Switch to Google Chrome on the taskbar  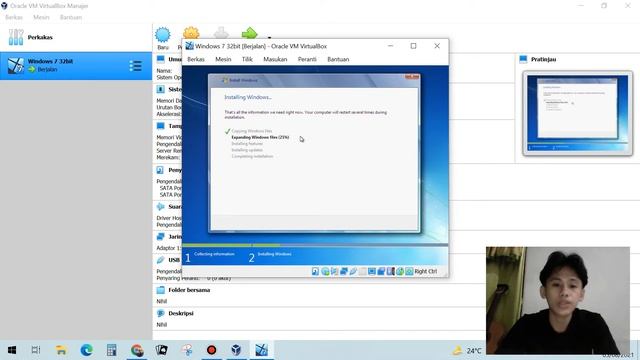(x=137, y=350)
